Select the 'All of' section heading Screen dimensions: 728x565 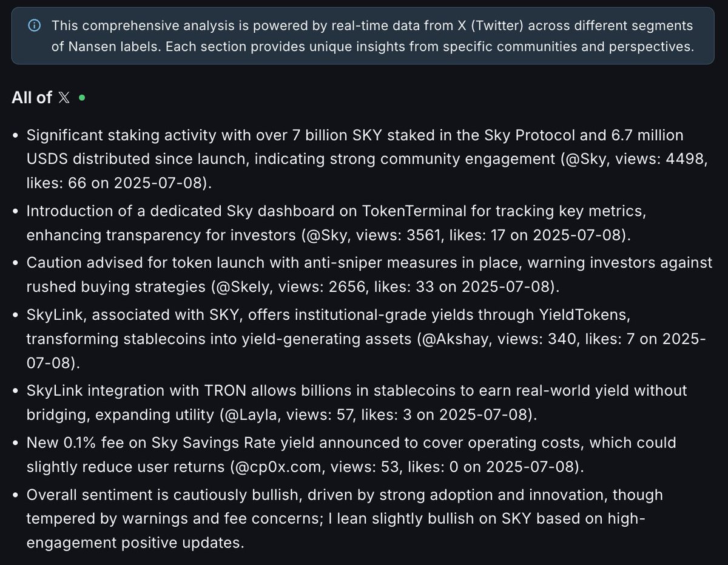[x=32, y=98]
